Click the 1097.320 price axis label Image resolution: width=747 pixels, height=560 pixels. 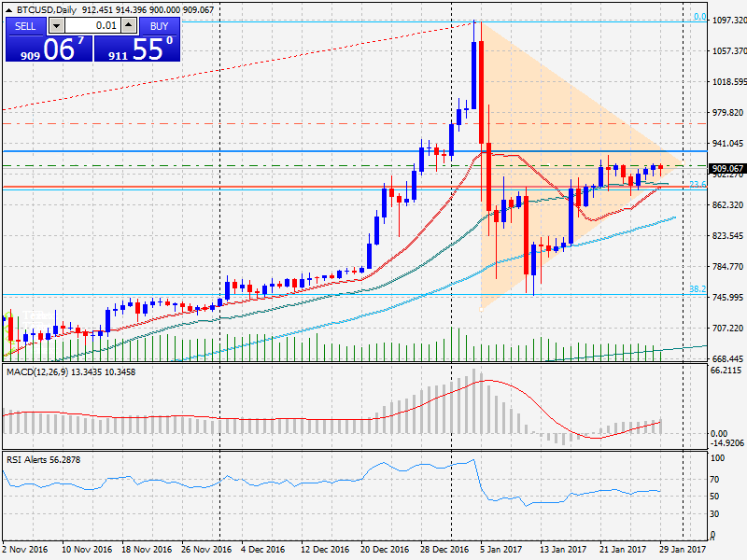[729, 20]
